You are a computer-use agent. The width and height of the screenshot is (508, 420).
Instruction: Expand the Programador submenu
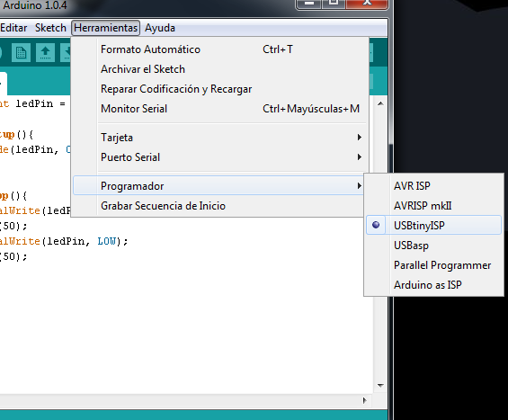[218, 185]
